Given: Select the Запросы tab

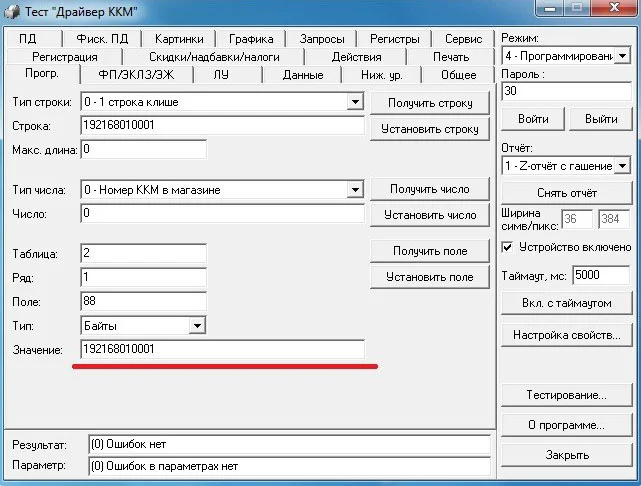Looking at the screenshot, I should (322, 39).
